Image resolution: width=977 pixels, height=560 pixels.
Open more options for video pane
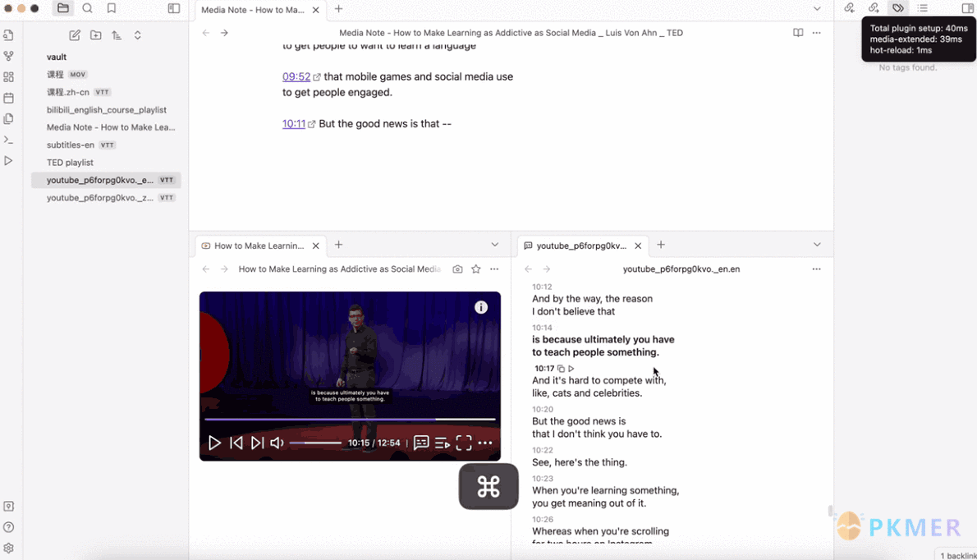(x=494, y=269)
